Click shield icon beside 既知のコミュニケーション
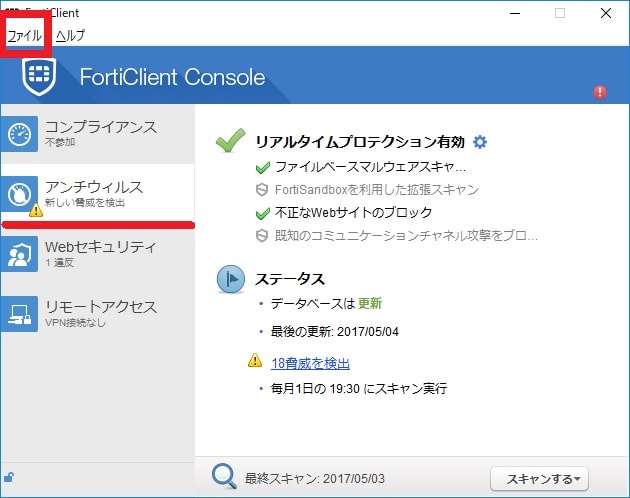This screenshot has height=498, width=630. pyautogui.click(x=262, y=236)
